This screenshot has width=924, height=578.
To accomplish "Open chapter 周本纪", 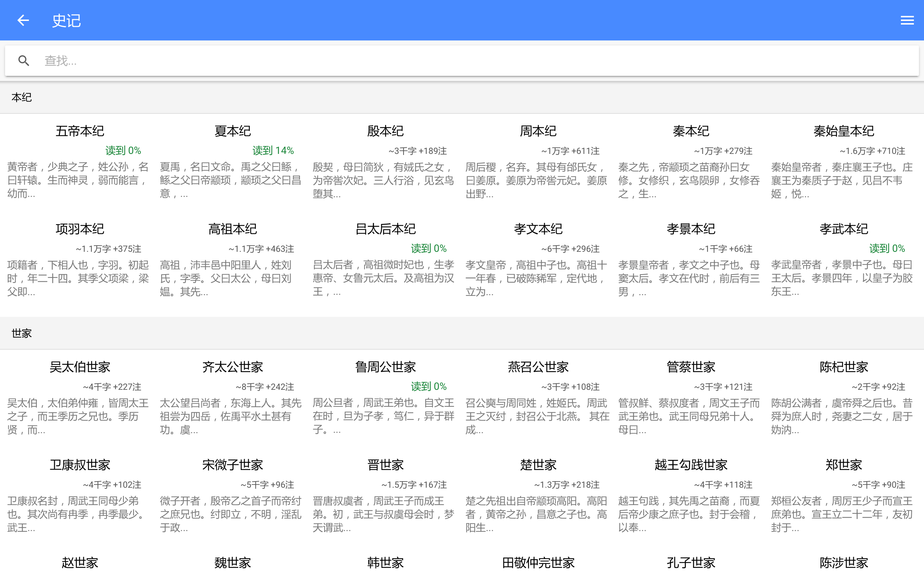I will (538, 131).
